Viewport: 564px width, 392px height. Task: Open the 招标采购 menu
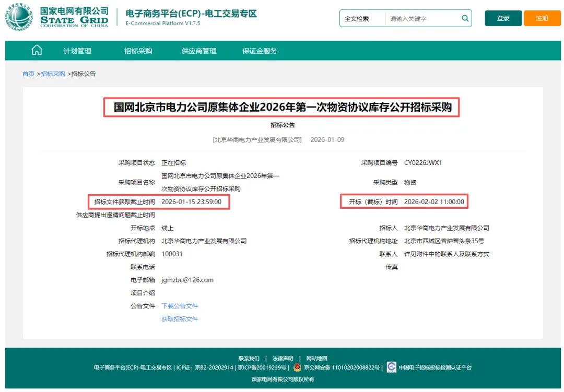point(138,51)
